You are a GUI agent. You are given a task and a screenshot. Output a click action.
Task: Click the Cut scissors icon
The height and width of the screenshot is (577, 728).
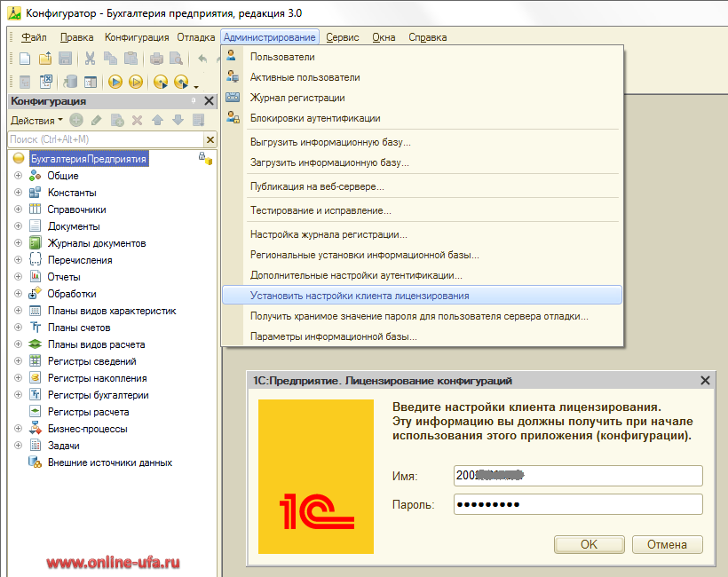(90, 59)
